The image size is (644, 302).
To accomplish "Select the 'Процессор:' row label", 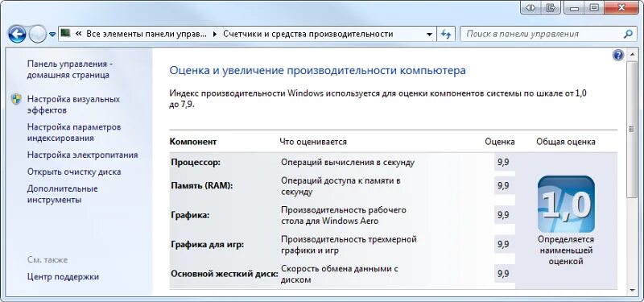I will pyautogui.click(x=196, y=163).
